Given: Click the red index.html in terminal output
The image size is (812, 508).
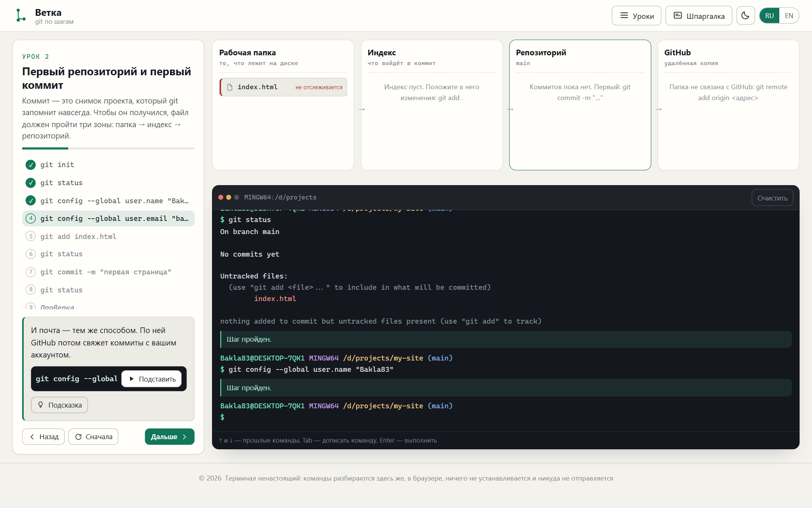Looking at the screenshot, I should (x=275, y=298).
